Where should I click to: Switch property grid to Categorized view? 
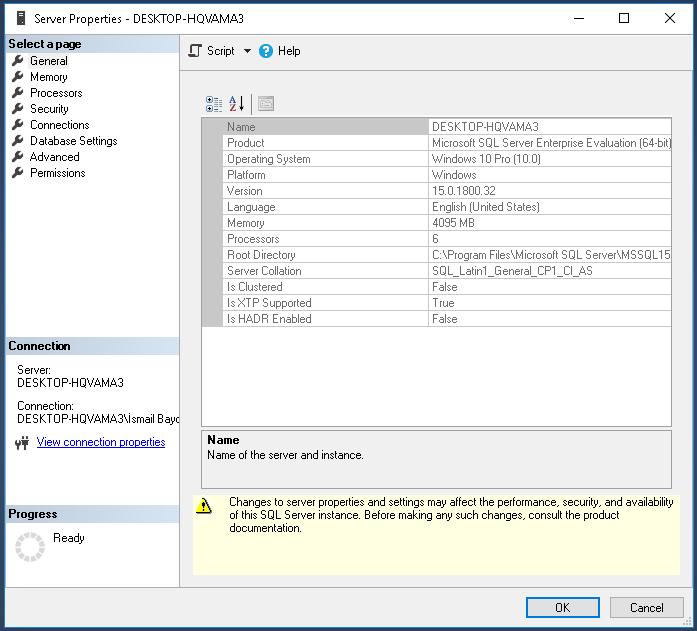pos(214,104)
